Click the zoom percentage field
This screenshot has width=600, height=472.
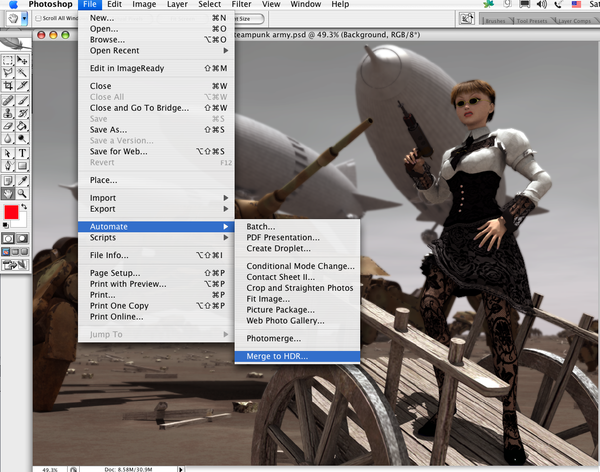click(50, 469)
